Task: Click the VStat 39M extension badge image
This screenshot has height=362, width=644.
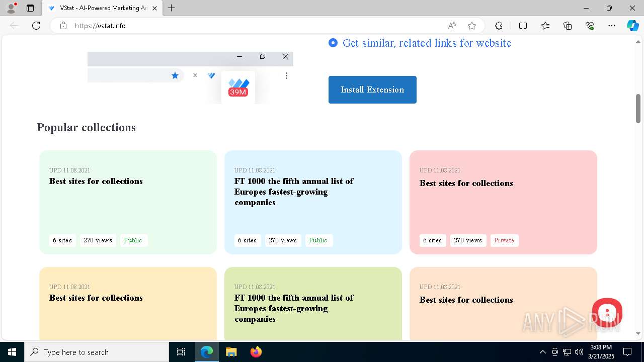Action: tap(238, 87)
